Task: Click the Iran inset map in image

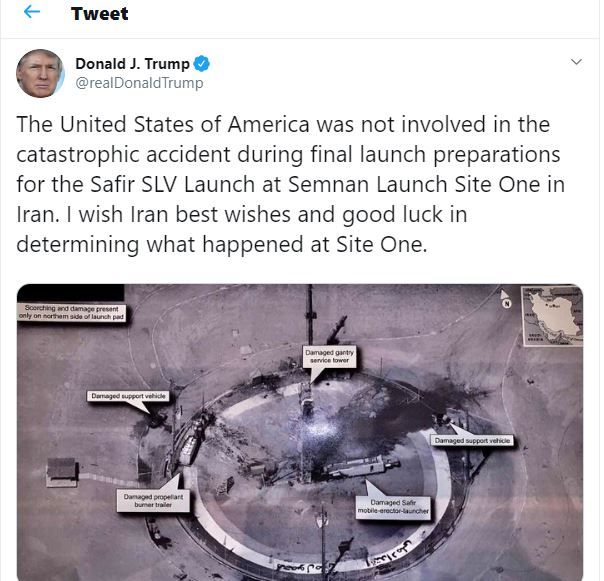Action: coord(552,316)
